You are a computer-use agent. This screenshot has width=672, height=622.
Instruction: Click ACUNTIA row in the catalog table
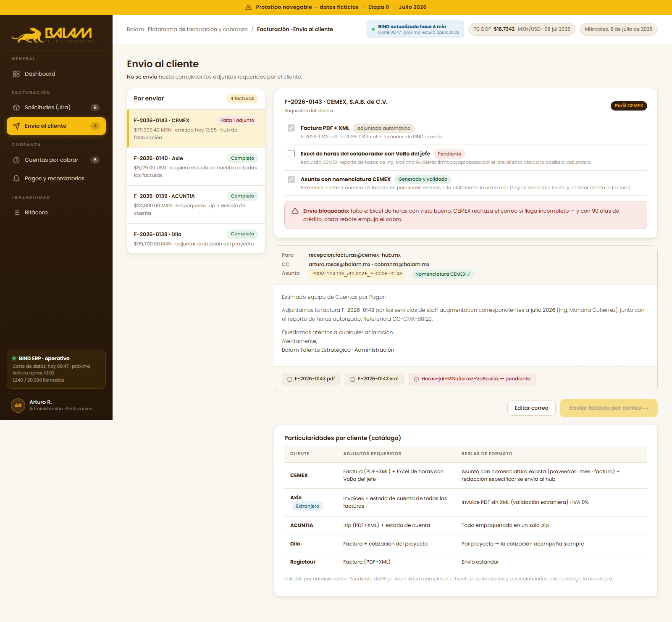(466, 525)
